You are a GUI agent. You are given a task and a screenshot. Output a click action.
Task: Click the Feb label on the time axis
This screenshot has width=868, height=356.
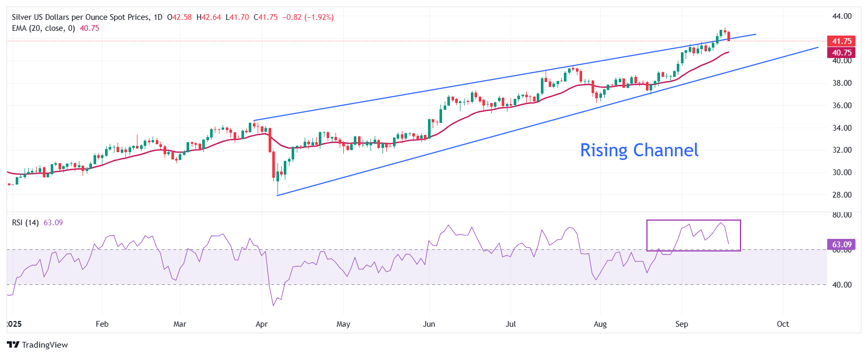[102, 324]
